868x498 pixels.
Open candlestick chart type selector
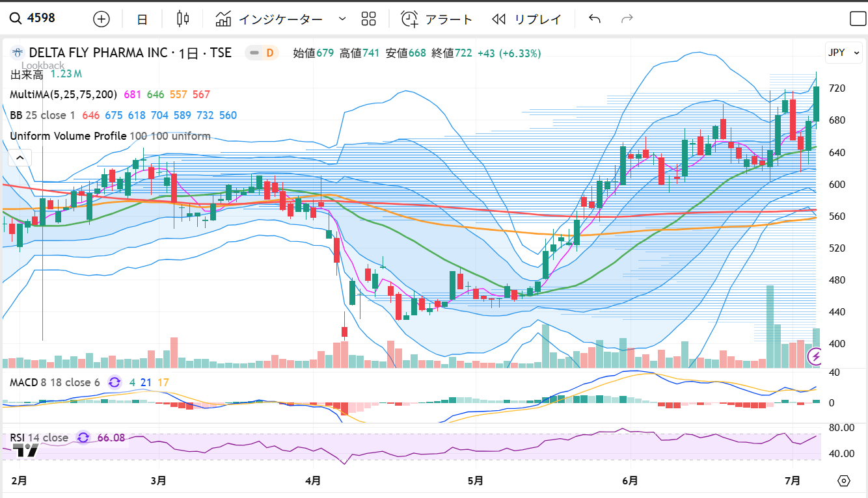[x=183, y=19]
